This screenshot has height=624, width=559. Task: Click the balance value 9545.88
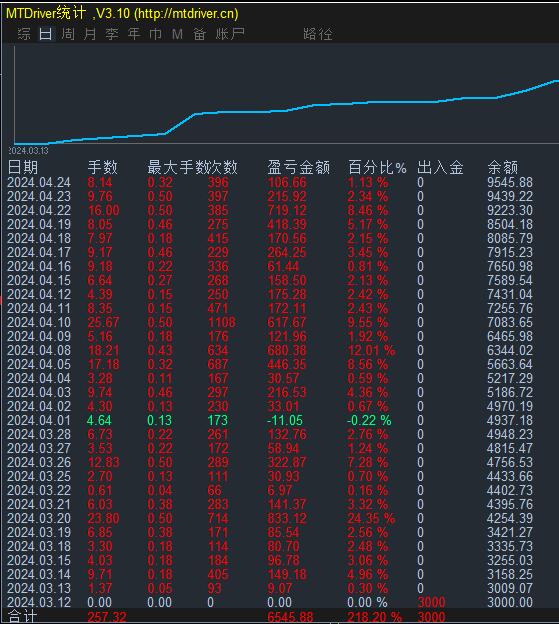click(510, 182)
